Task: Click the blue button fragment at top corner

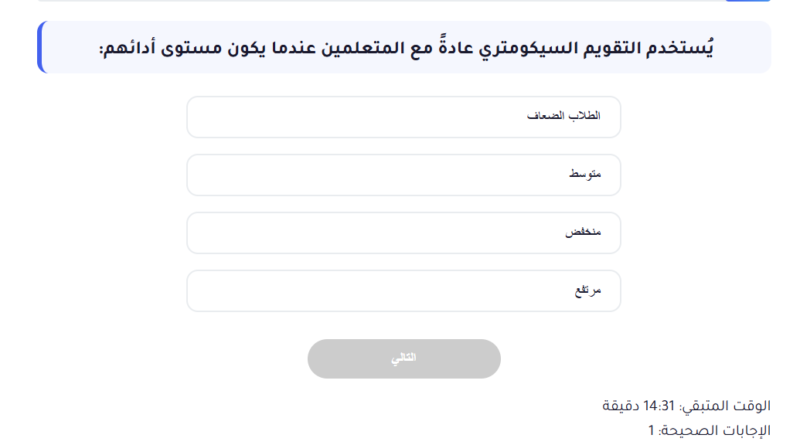Action: (x=760, y=1)
